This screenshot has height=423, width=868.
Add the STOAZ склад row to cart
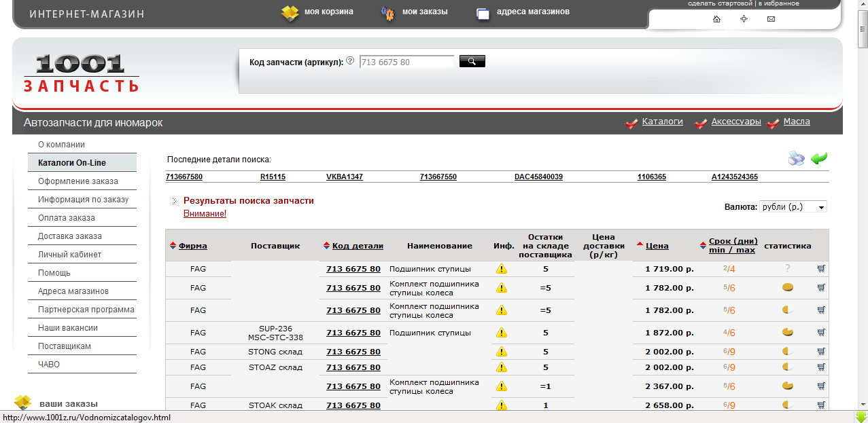tap(821, 367)
